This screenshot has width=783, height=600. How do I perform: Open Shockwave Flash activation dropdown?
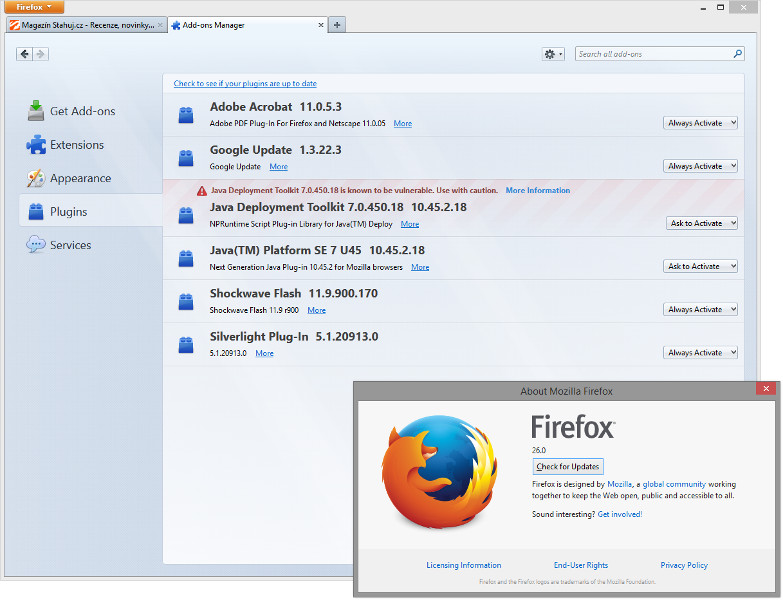(700, 309)
